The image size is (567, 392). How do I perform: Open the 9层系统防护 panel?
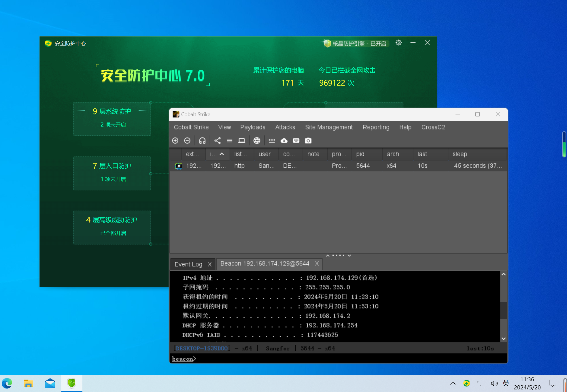click(112, 118)
